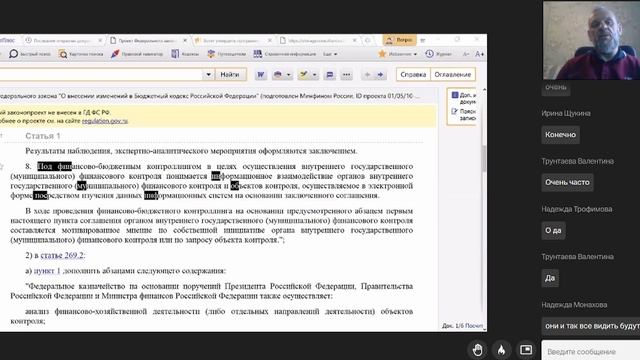Go forward with the right arrow
Viewport: 640px width, 360px height.
[x=380, y=75]
